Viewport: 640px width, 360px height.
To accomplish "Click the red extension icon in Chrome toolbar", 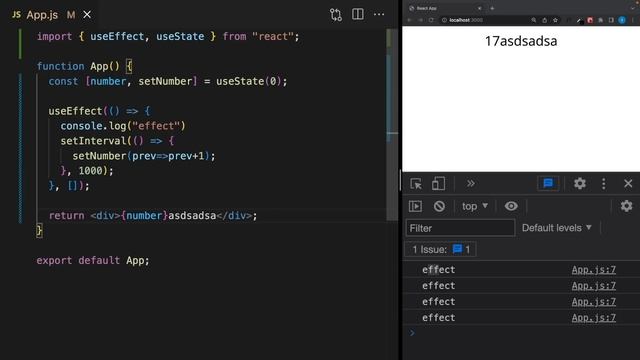I will coord(590,20).
